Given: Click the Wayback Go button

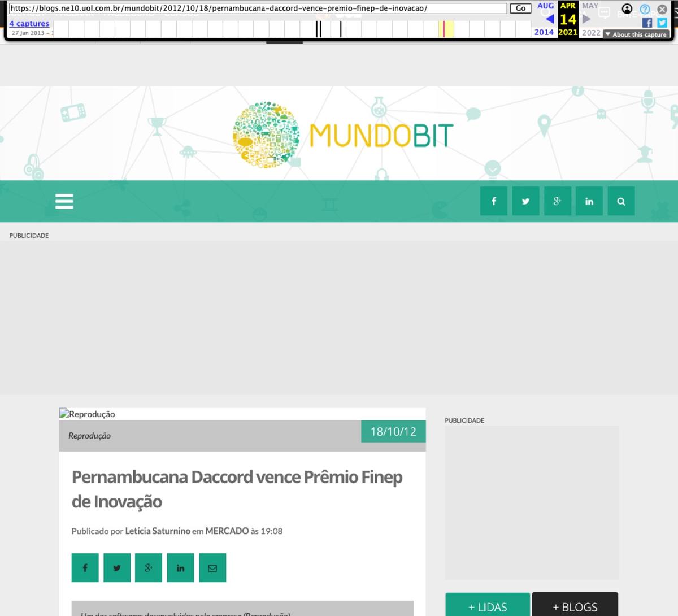Looking at the screenshot, I should coord(520,8).
